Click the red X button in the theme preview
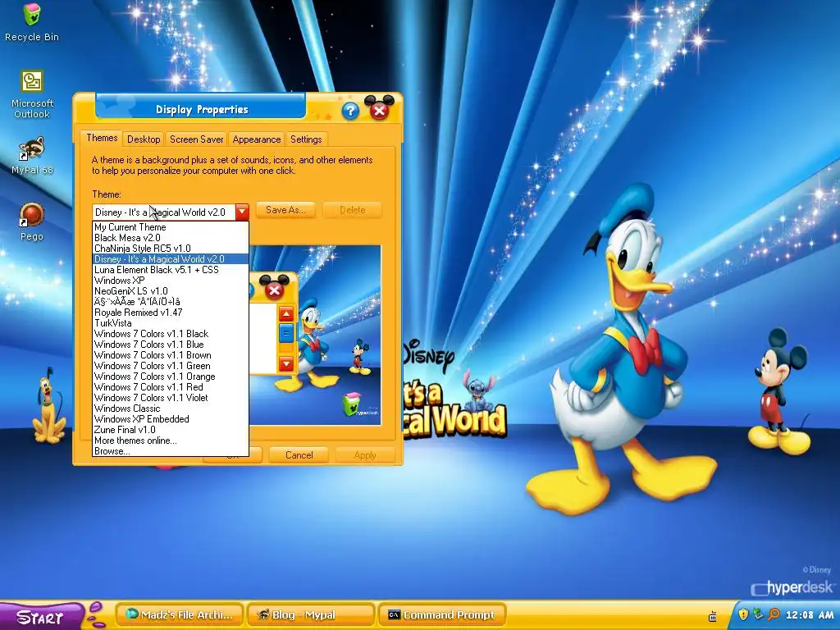Image resolution: width=840 pixels, height=630 pixels. pos(274,290)
